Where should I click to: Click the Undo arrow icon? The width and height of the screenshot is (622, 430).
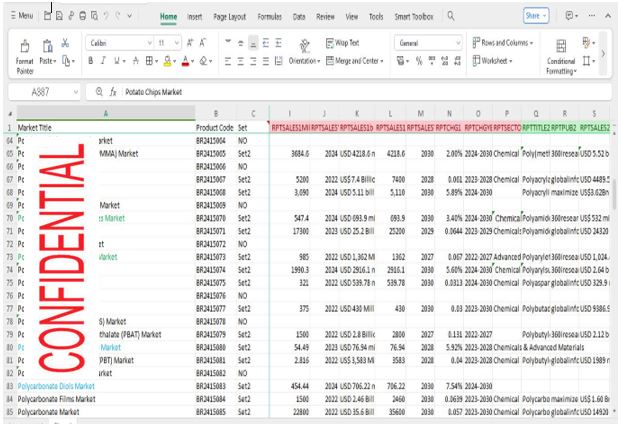click(x=106, y=16)
